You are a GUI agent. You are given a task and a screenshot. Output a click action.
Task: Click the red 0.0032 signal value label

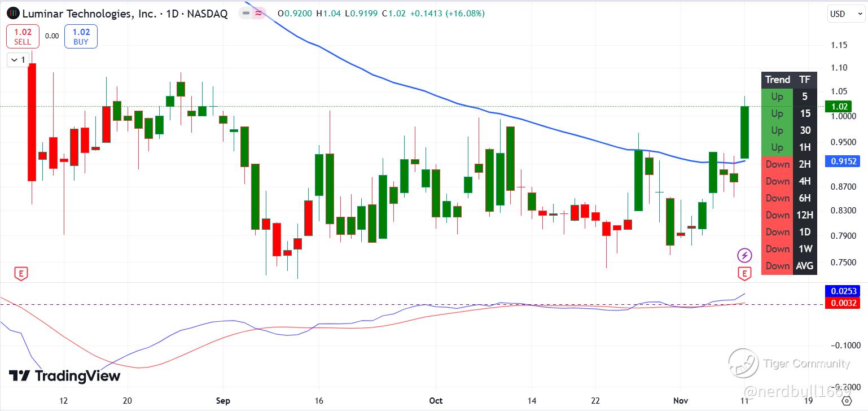click(842, 303)
